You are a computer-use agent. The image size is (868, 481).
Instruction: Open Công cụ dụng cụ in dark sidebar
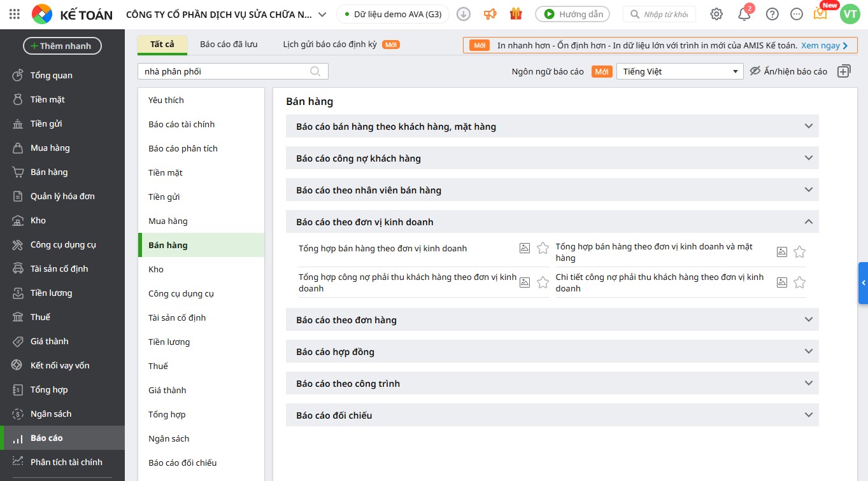pos(62,244)
